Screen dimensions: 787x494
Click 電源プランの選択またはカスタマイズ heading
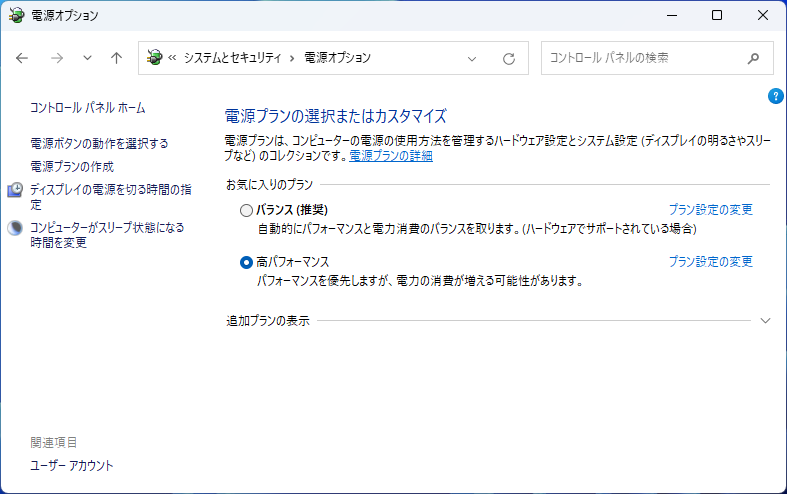[x=335, y=116]
